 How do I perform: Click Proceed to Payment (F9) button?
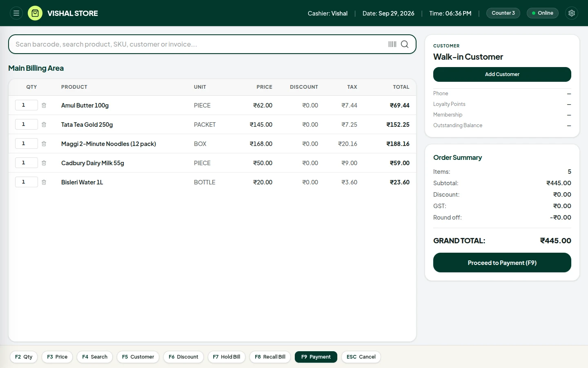(502, 263)
